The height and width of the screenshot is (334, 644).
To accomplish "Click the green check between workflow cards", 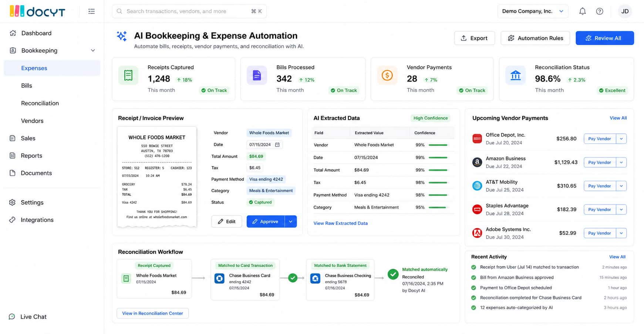I will (293, 278).
